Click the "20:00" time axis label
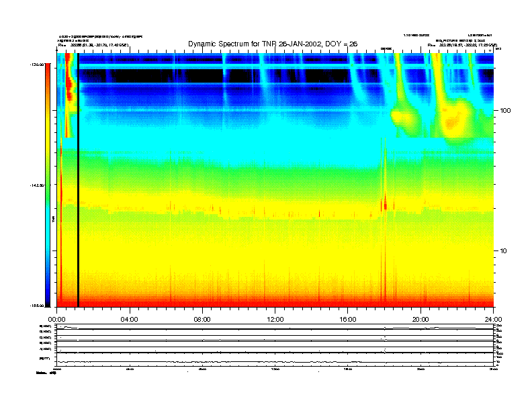The image size is (532, 411). tap(420, 320)
